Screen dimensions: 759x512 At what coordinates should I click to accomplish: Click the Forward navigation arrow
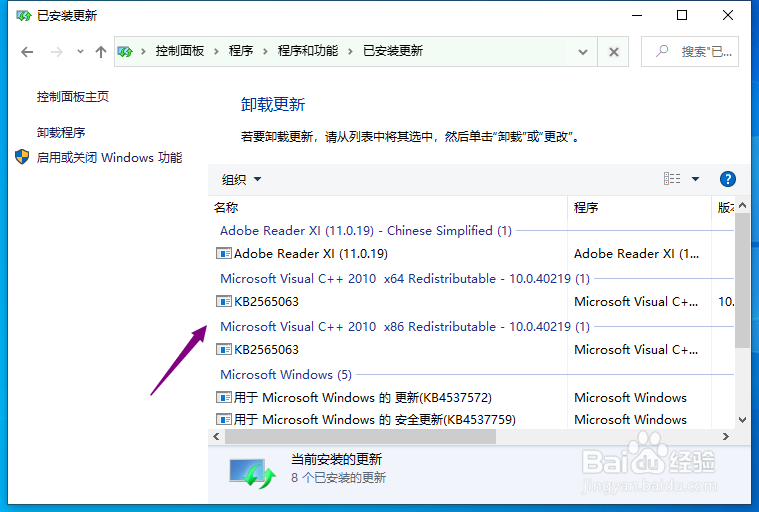coord(57,52)
